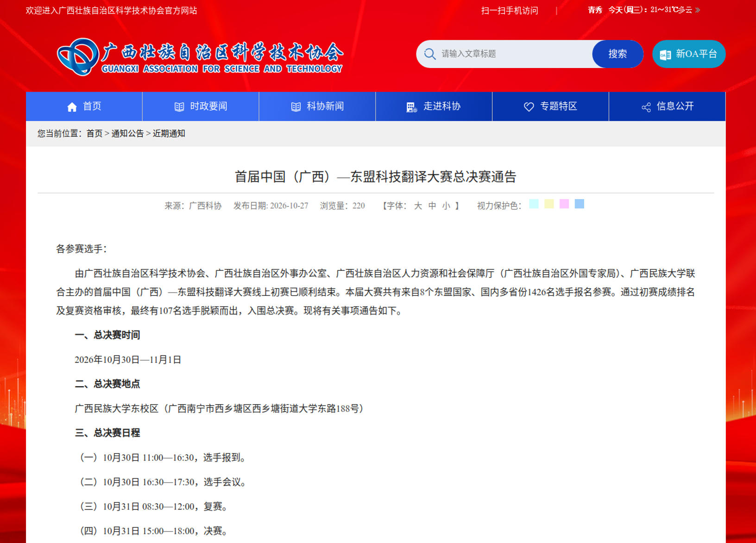This screenshot has height=543, width=756.
Task: Click the 搜索 search button
Action: coord(617,54)
